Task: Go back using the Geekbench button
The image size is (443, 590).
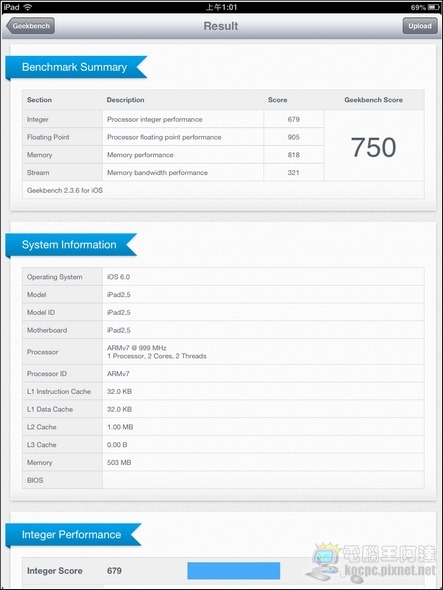Action: click(x=30, y=26)
